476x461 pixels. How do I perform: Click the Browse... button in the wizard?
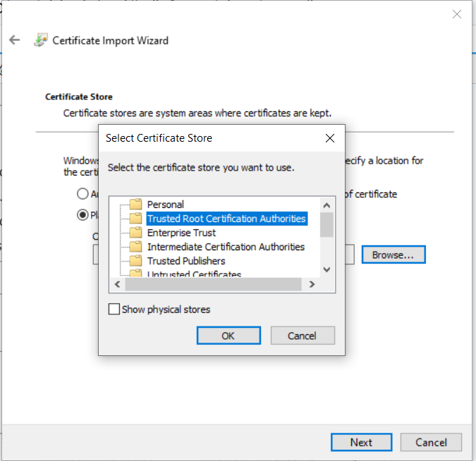393,254
